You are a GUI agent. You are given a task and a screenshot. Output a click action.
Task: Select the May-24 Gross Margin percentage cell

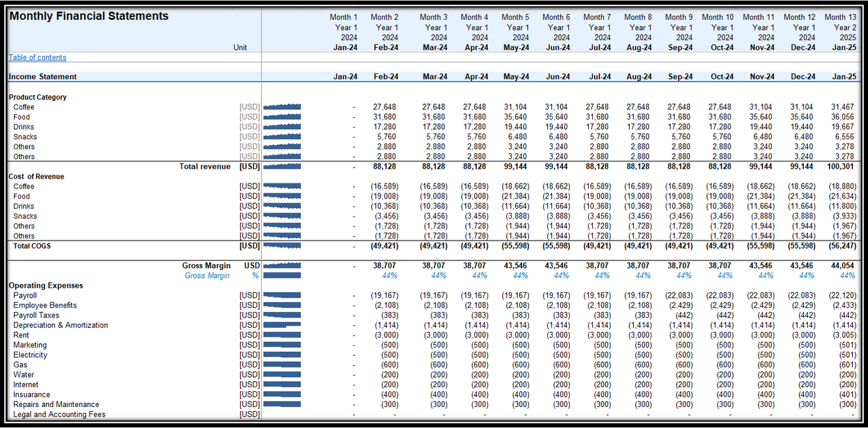[520, 276]
